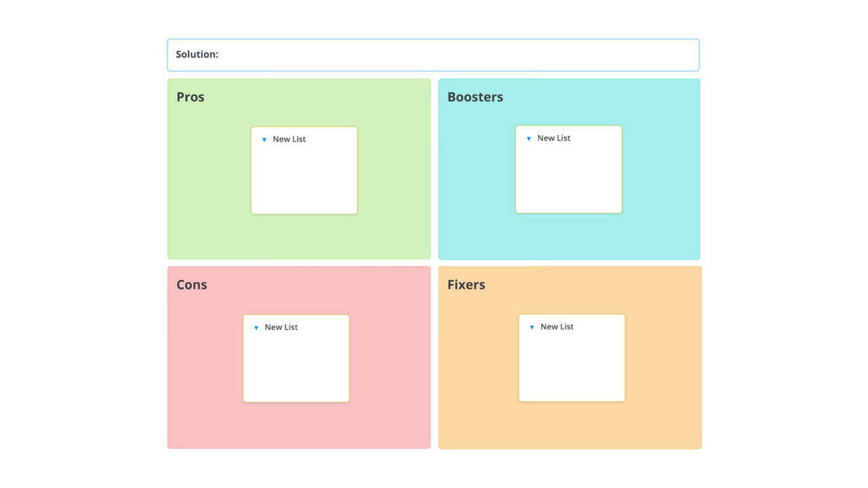
Task: Click the Boosters heading
Action: [475, 97]
